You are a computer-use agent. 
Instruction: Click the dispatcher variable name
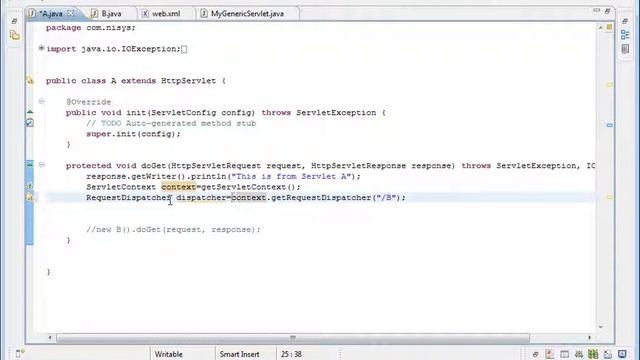tap(201, 198)
